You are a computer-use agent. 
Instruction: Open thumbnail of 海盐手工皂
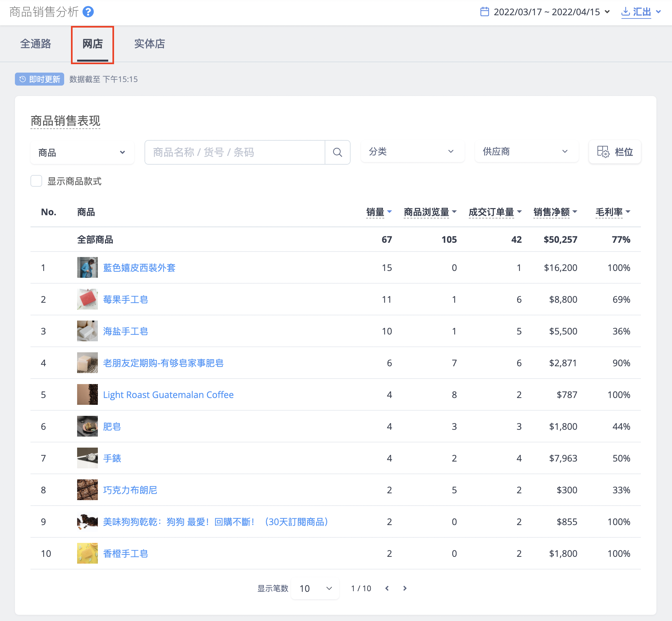[x=87, y=331]
